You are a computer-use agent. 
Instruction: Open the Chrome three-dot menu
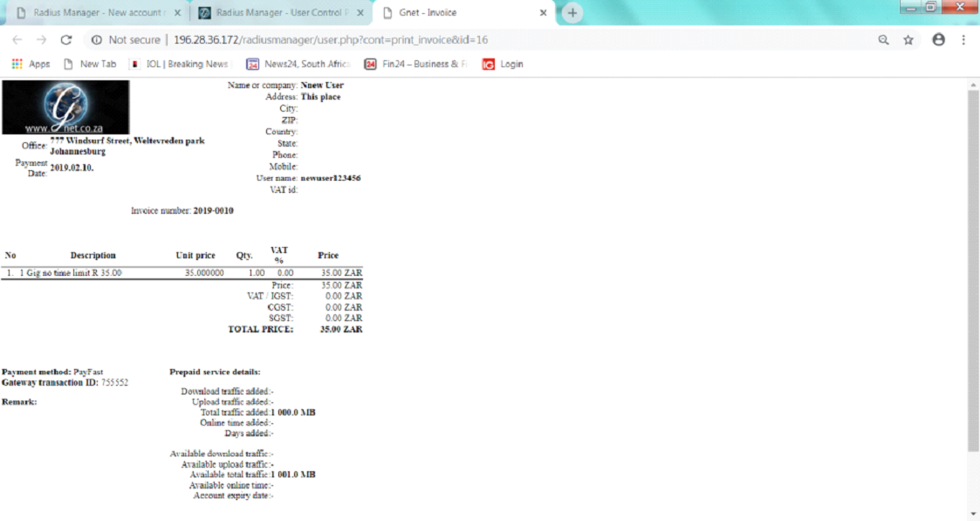963,40
